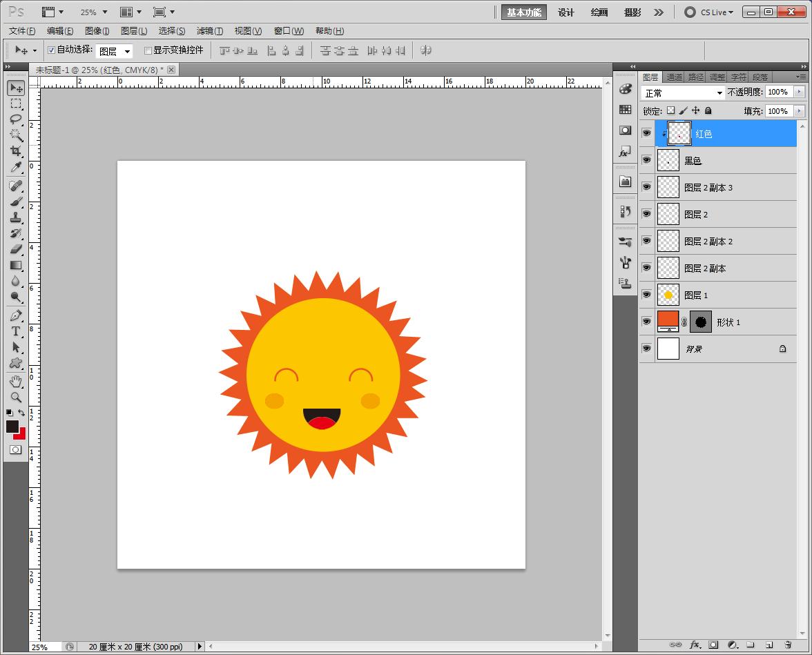Open the 滤镜 menu
This screenshot has width=812, height=655.
click(x=209, y=31)
